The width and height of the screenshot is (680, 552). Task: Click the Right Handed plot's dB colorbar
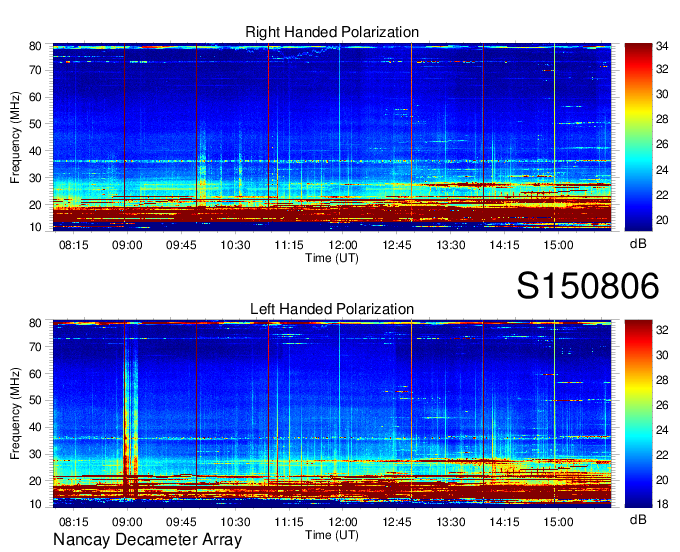(x=638, y=137)
